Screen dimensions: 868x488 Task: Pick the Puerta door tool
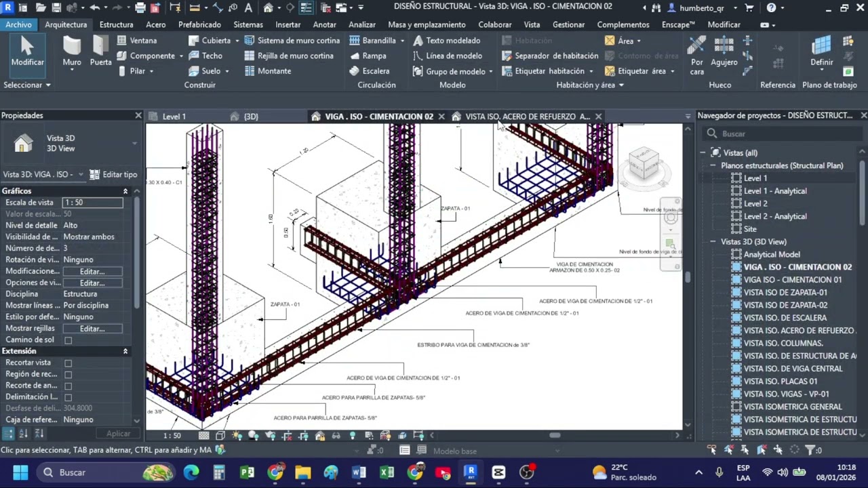coord(100,52)
